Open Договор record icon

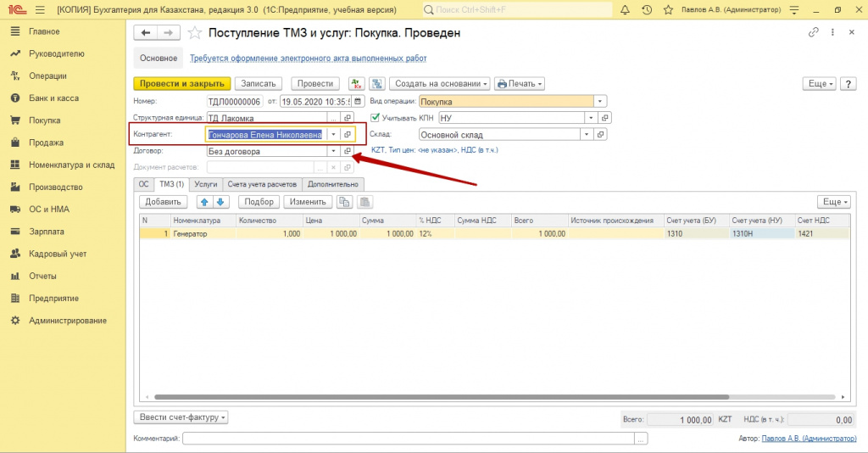[x=348, y=151]
